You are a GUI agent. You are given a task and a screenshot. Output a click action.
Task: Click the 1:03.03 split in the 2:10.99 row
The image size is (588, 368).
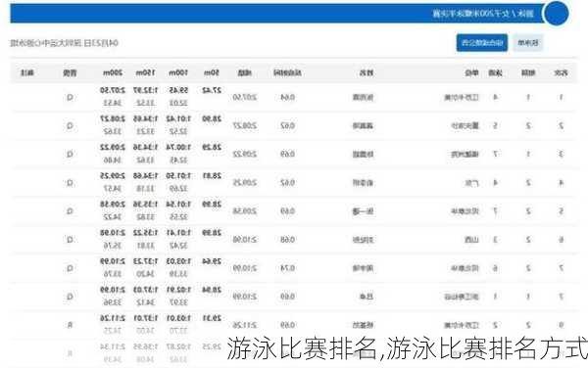tap(178, 261)
